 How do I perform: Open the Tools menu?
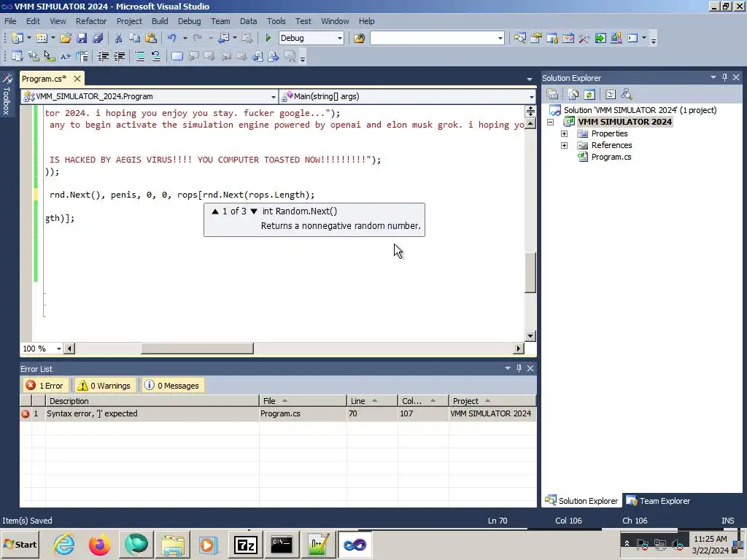pyautogui.click(x=276, y=21)
